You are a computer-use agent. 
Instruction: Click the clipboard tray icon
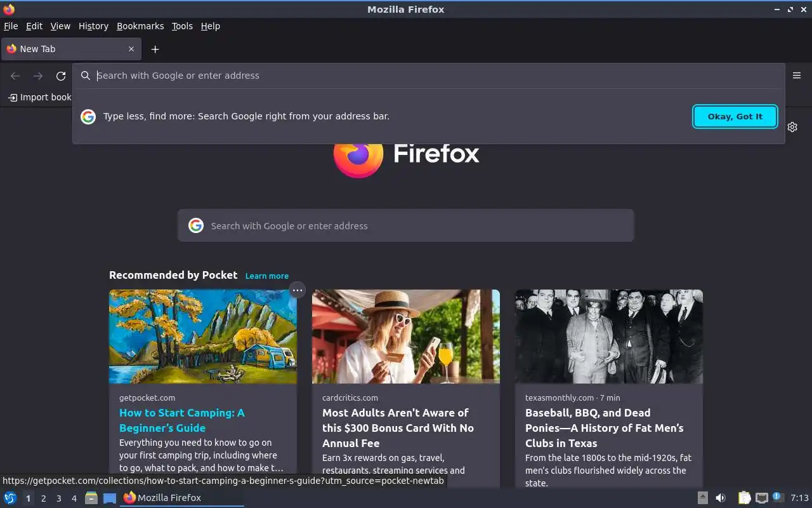coord(744,498)
